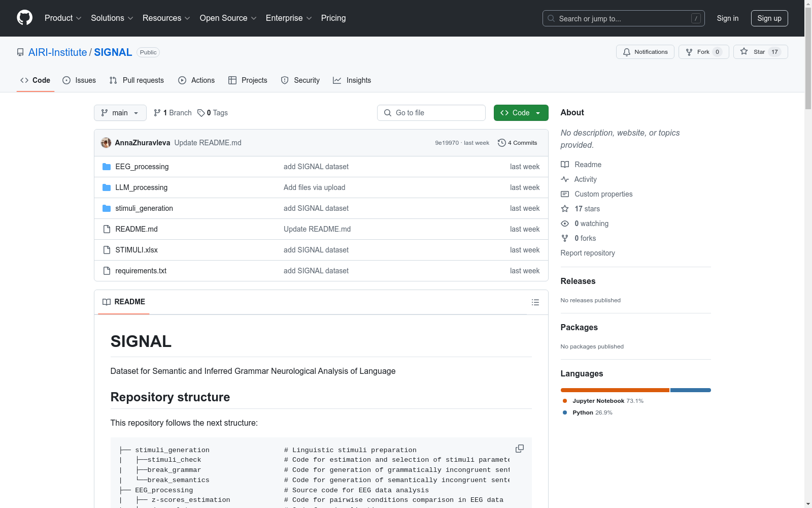Click the fork icon next to 0 forks
The width and height of the screenshot is (812, 508).
pyautogui.click(x=565, y=238)
